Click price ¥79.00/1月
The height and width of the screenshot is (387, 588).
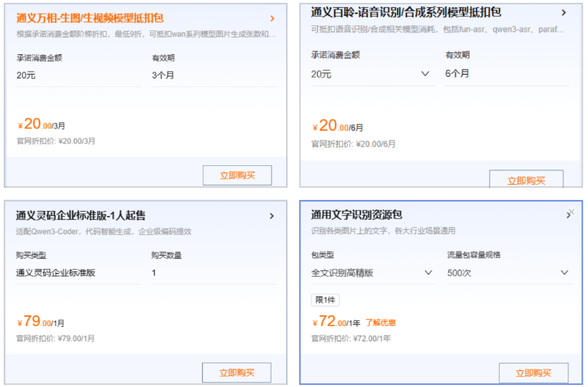click(41, 322)
